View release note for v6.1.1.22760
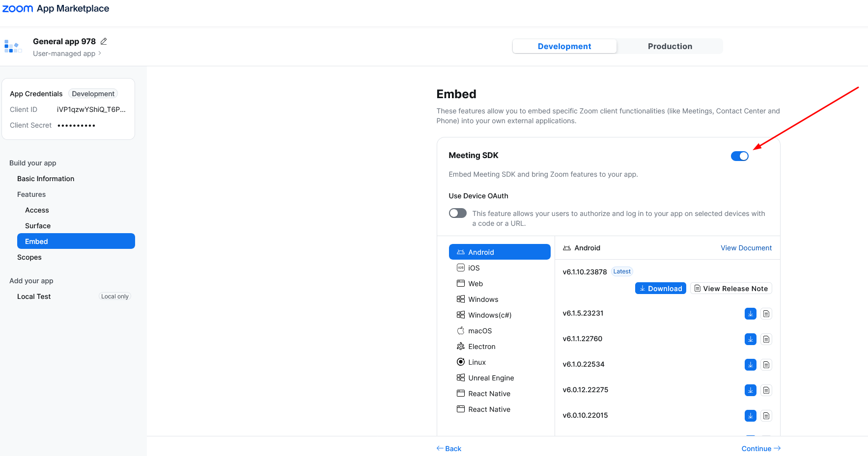The image size is (868, 456). [766, 339]
